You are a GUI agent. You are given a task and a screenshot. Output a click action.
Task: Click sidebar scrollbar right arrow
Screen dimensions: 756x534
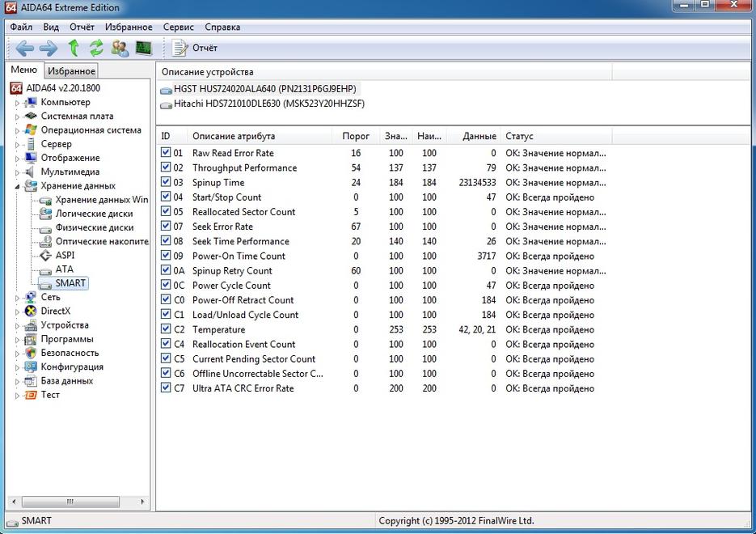[x=142, y=502]
